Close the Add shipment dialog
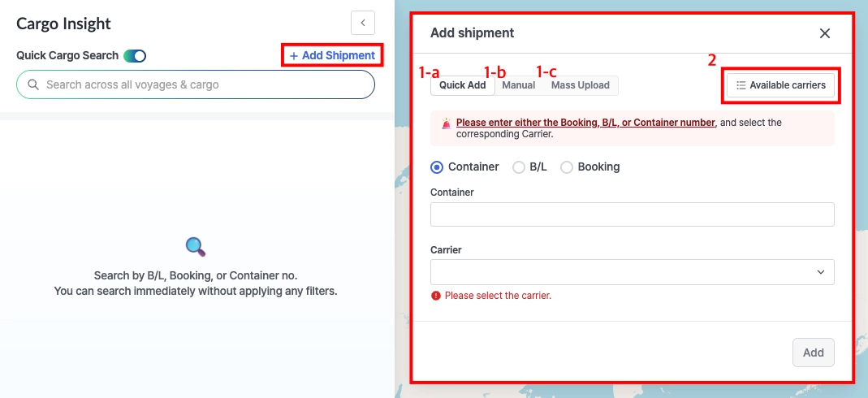868x398 pixels. pyautogui.click(x=825, y=33)
